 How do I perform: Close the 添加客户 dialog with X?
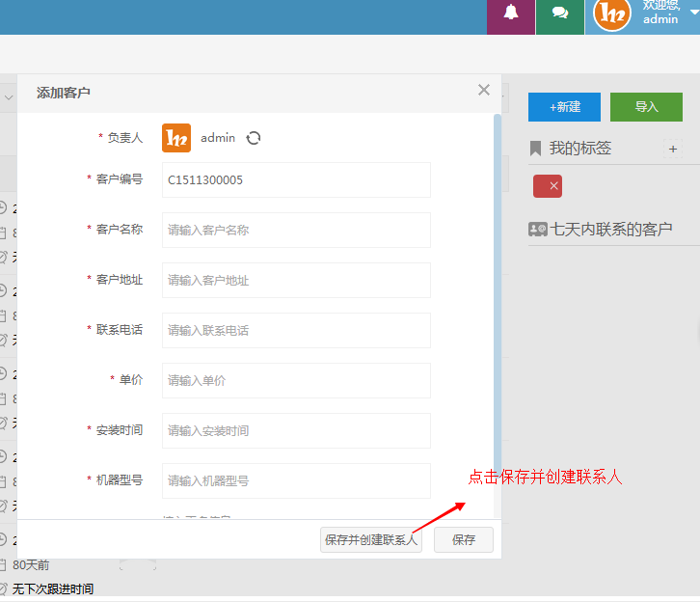(x=484, y=90)
